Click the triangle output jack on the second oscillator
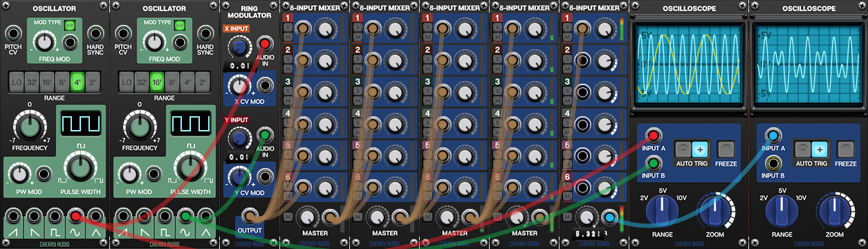This screenshot has height=249, width=868. [x=206, y=216]
